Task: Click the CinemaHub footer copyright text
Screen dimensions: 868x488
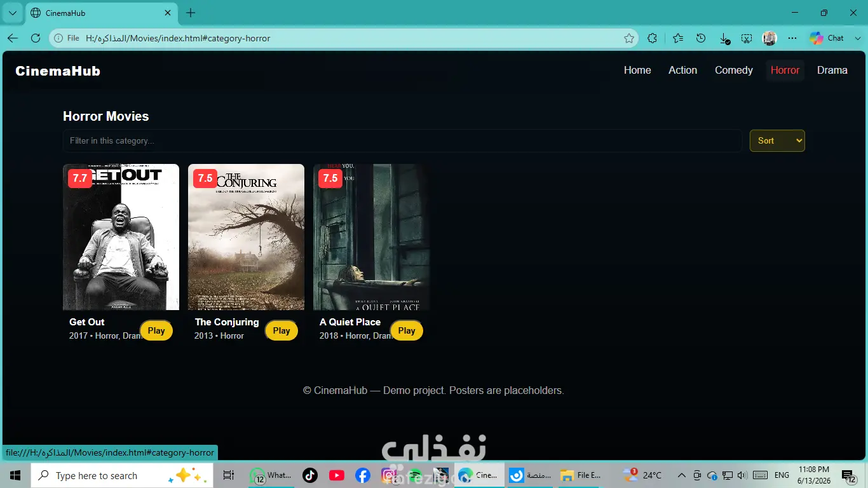Action: coord(433,390)
